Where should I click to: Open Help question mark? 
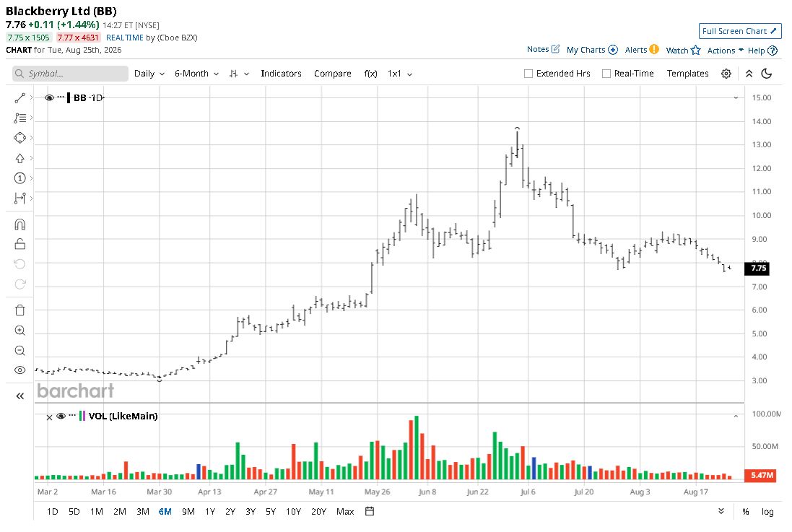(x=762, y=51)
